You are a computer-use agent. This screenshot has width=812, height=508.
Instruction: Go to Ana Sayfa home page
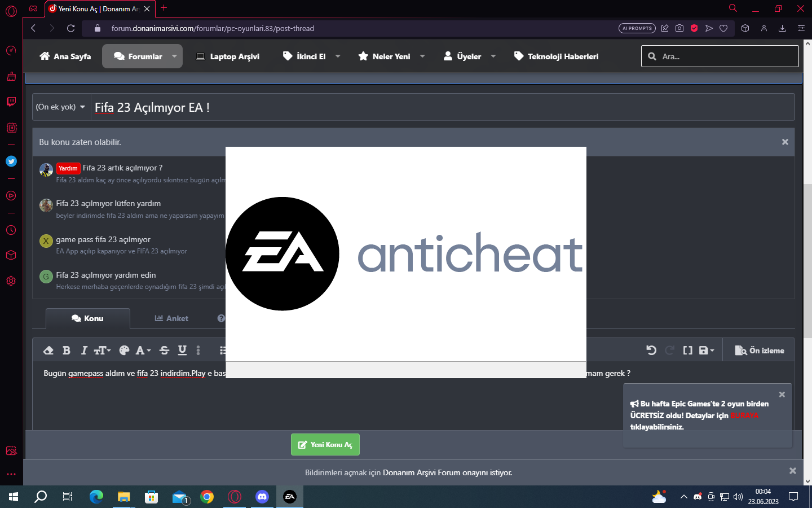click(65, 56)
